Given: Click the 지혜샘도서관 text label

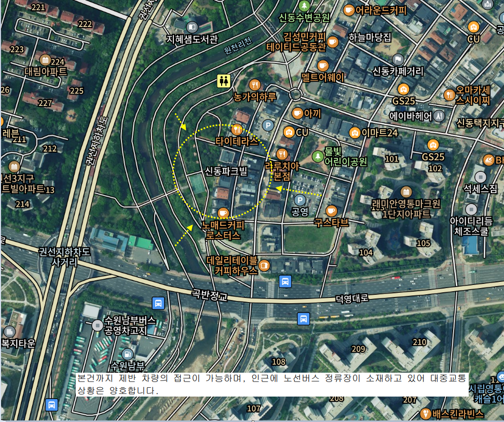Looking at the screenshot, I should (x=192, y=39).
